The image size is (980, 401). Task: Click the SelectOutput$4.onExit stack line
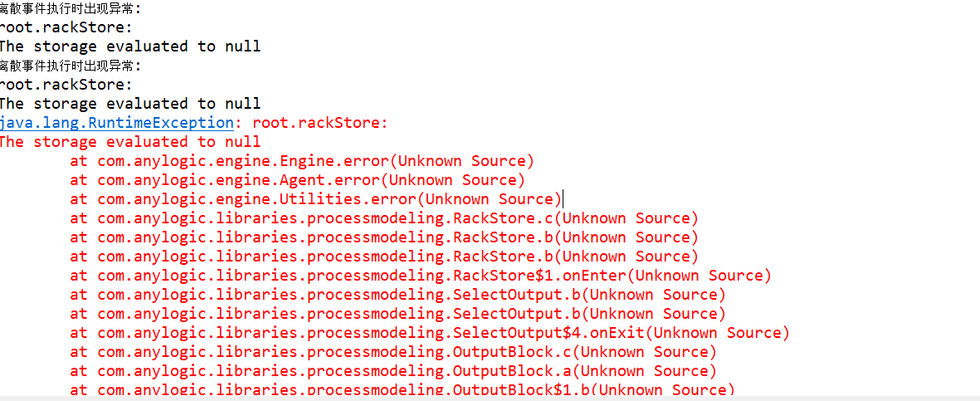pyautogui.click(x=430, y=333)
